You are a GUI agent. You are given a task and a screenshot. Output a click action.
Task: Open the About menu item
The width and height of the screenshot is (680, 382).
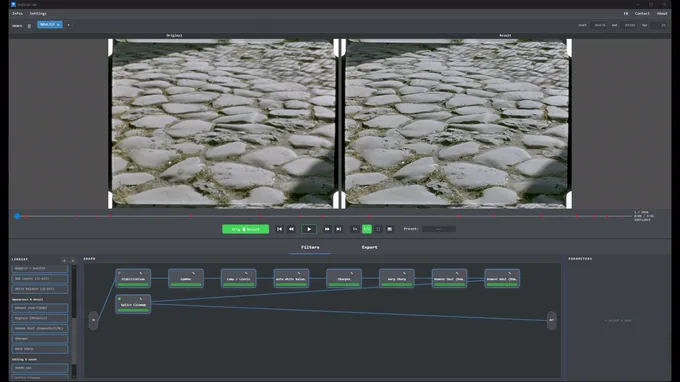tap(662, 13)
